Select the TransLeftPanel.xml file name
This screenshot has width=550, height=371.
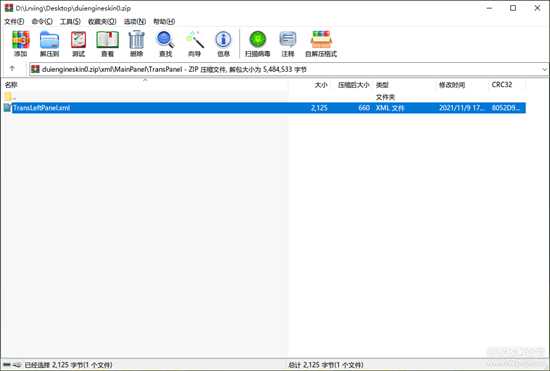click(41, 108)
